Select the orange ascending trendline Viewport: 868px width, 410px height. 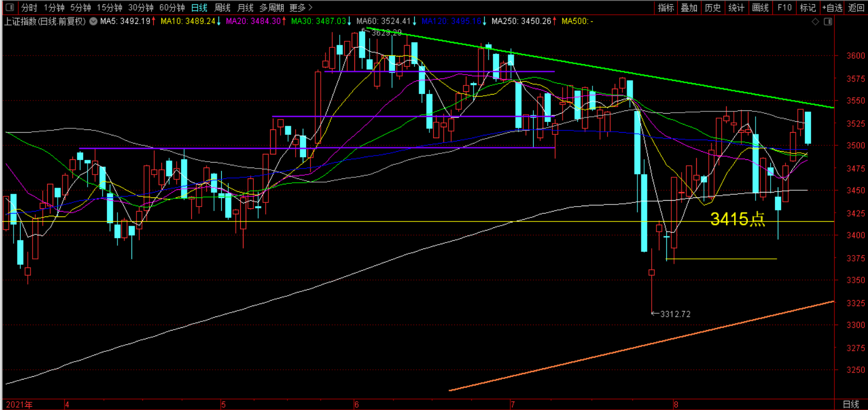pyautogui.click(x=641, y=346)
